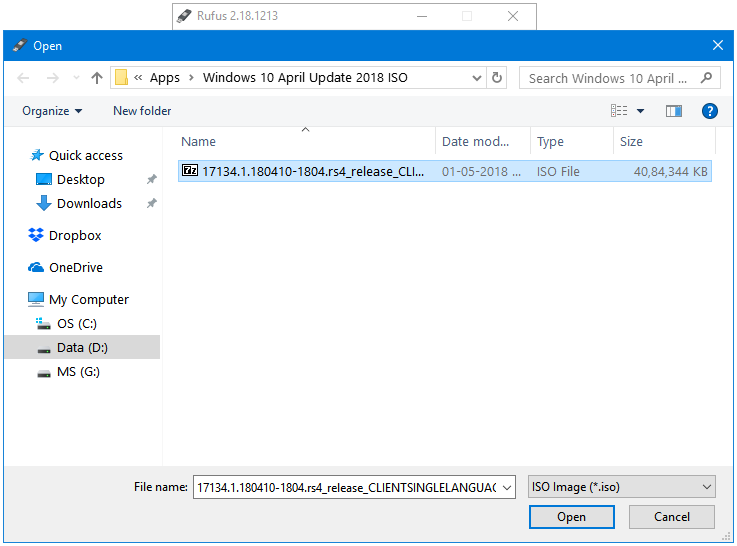Open Data (D:) drive
Image resolution: width=737 pixels, height=546 pixels.
[82, 348]
